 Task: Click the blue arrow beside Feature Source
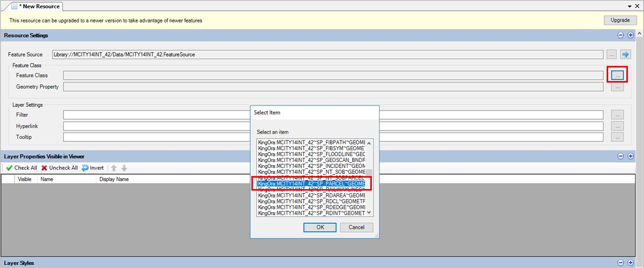[625, 55]
